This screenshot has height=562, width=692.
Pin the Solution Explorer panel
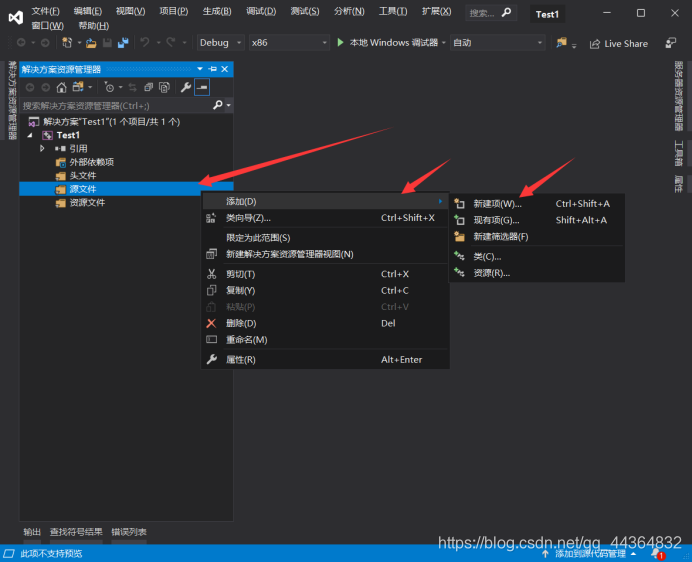point(213,69)
